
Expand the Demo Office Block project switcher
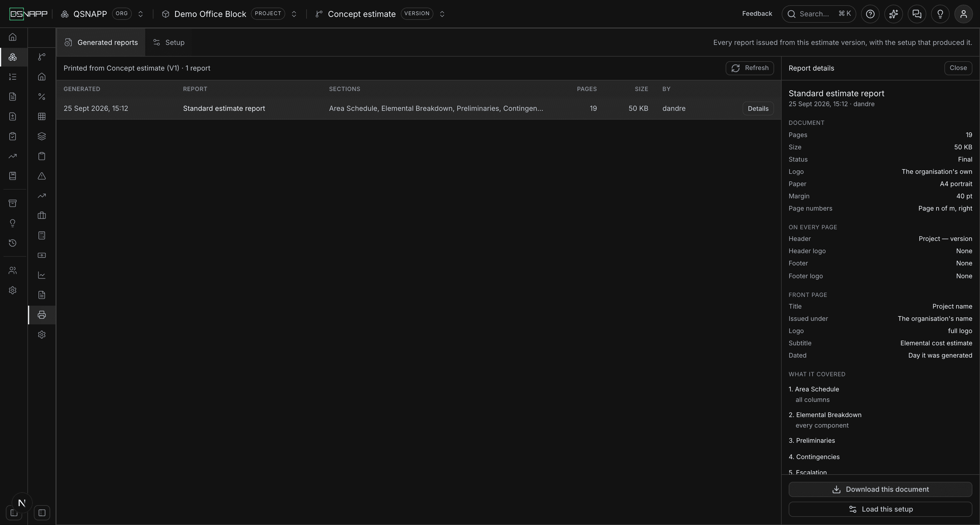pyautogui.click(x=294, y=14)
